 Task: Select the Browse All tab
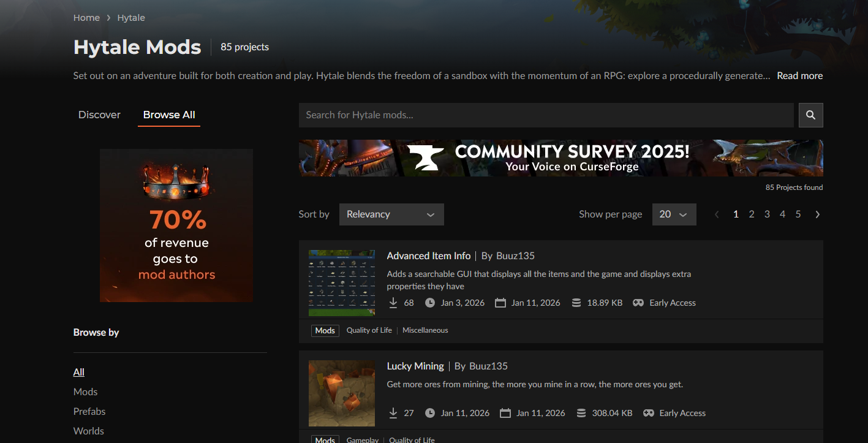(x=169, y=115)
